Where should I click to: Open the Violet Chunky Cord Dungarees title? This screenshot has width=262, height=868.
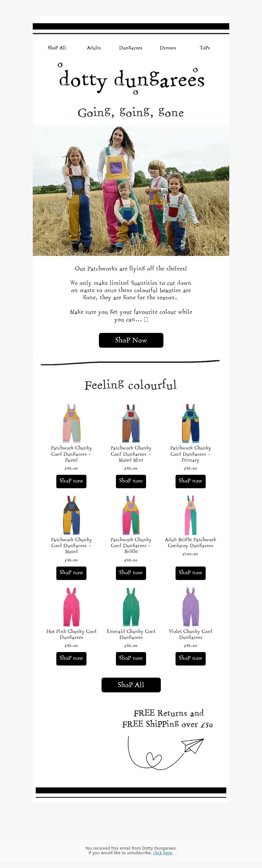coord(191,634)
